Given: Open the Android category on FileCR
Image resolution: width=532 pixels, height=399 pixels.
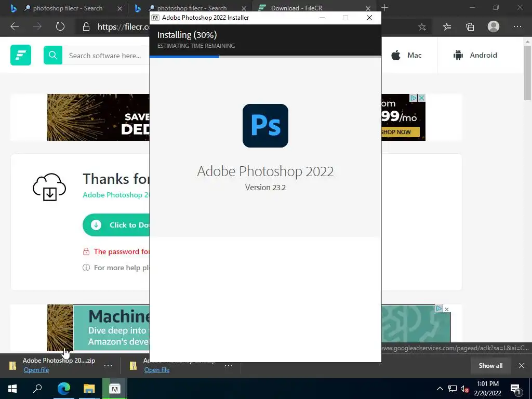Looking at the screenshot, I should 475,55.
